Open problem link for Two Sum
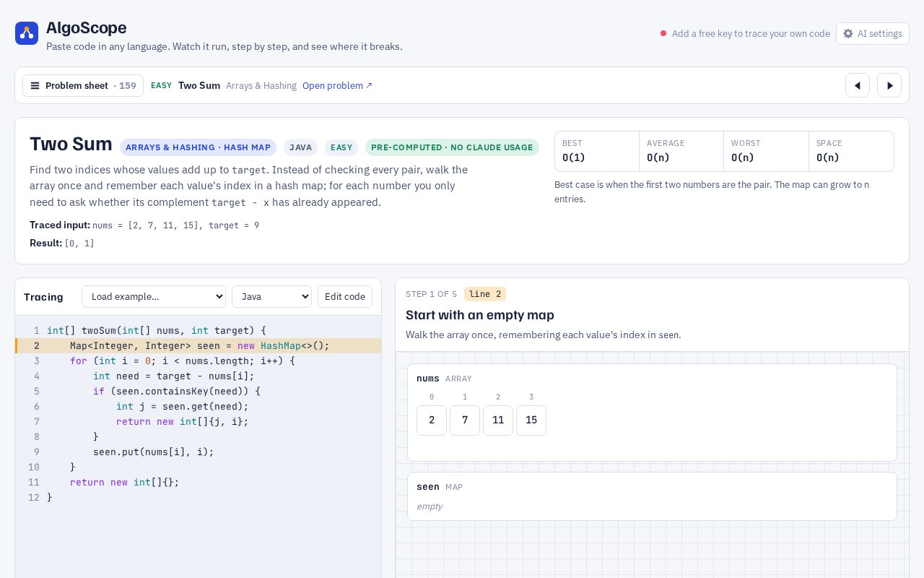 [337, 85]
